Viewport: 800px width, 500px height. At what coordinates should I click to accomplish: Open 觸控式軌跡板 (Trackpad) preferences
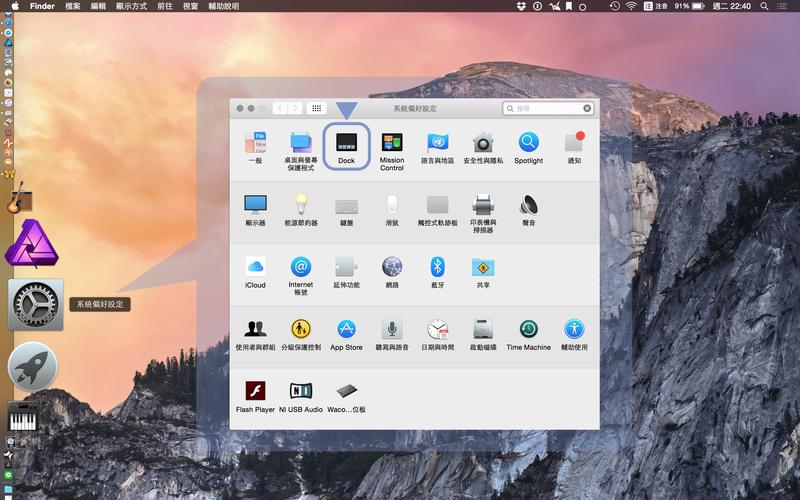coord(437,210)
